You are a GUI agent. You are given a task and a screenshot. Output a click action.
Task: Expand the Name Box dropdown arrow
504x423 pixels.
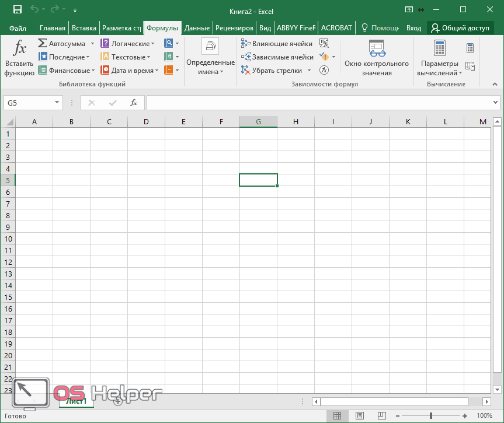tap(57, 103)
